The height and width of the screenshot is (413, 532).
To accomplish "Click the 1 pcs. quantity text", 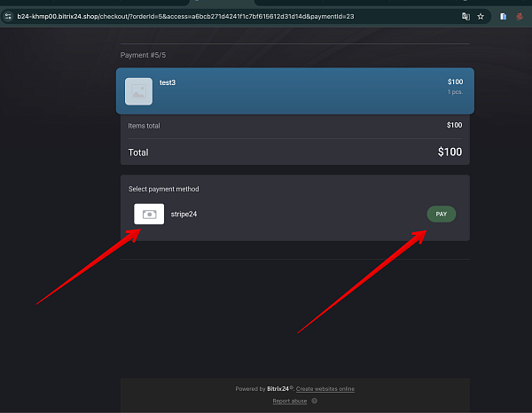I will pyautogui.click(x=455, y=92).
